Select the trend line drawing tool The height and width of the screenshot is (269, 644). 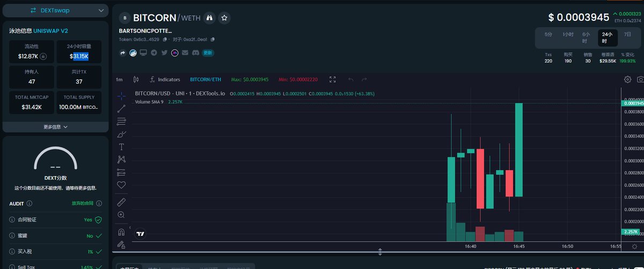click(x=121, y=108)
